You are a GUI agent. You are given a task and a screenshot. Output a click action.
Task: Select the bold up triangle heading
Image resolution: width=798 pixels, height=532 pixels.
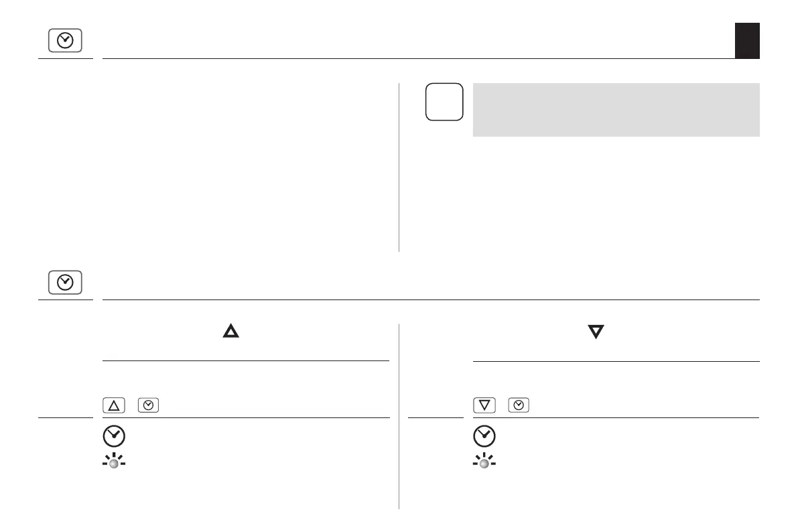point(231,332)
